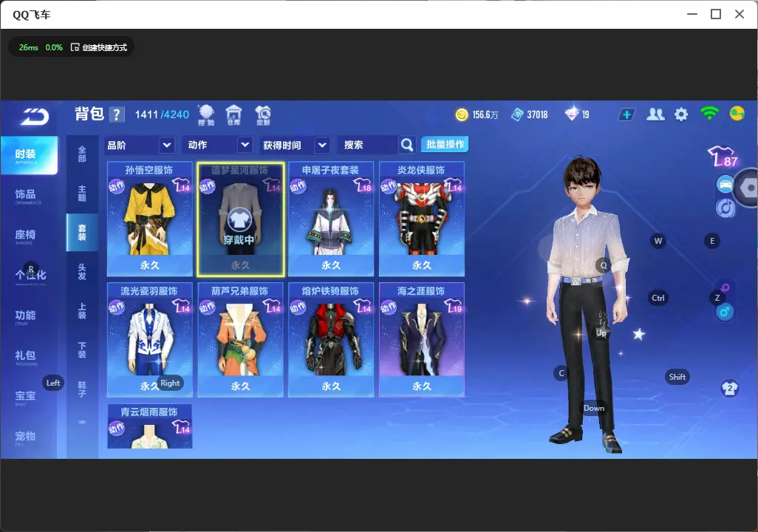This screenshot has height=532, width=758.
Task: Select the 主题 subcategory
Action: [82, 194]
